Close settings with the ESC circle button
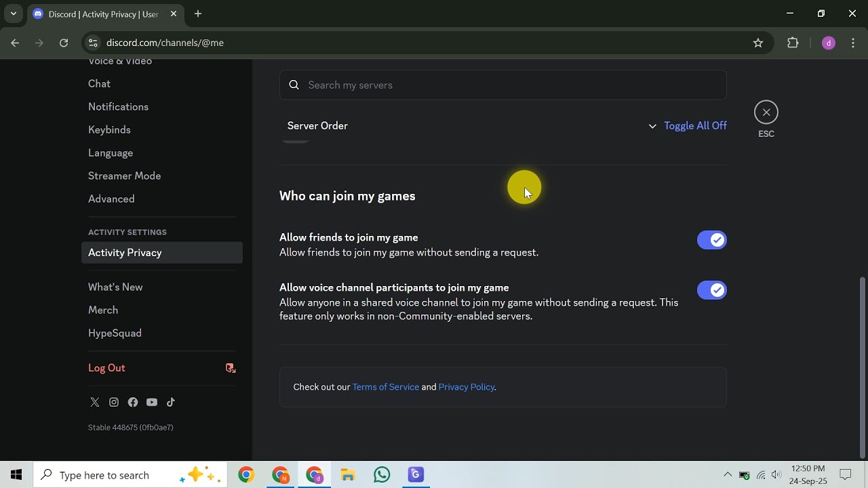The width and height of the screenshot is (868, 488). [x=766, y=113]
